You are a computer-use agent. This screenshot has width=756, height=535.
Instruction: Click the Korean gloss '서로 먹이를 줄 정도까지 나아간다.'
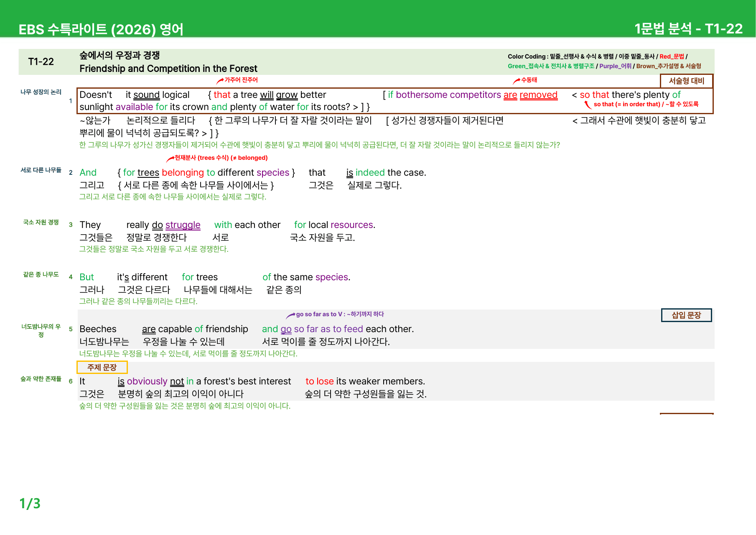pyautogui.click(x=326, y=342)
